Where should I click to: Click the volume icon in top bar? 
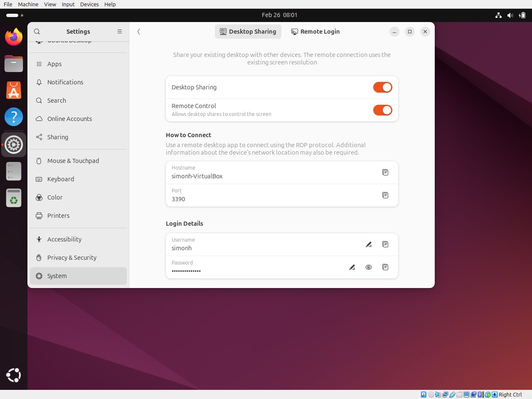click(x=510, y=15)
